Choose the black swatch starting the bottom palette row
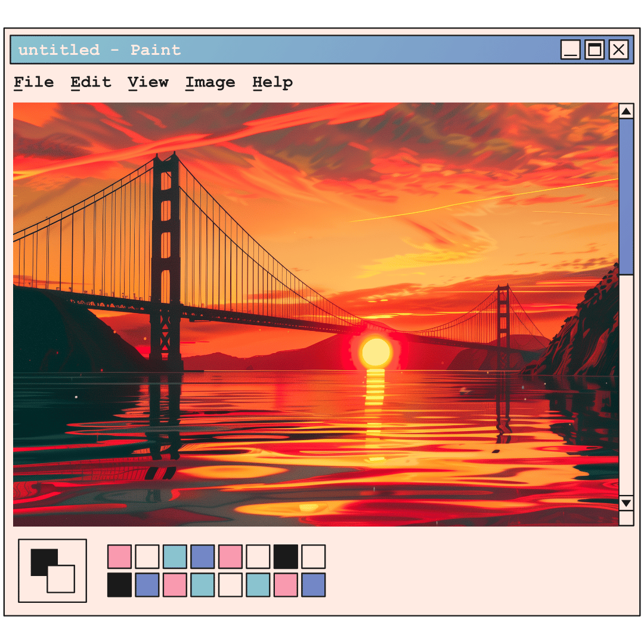 tap(119, 585)
